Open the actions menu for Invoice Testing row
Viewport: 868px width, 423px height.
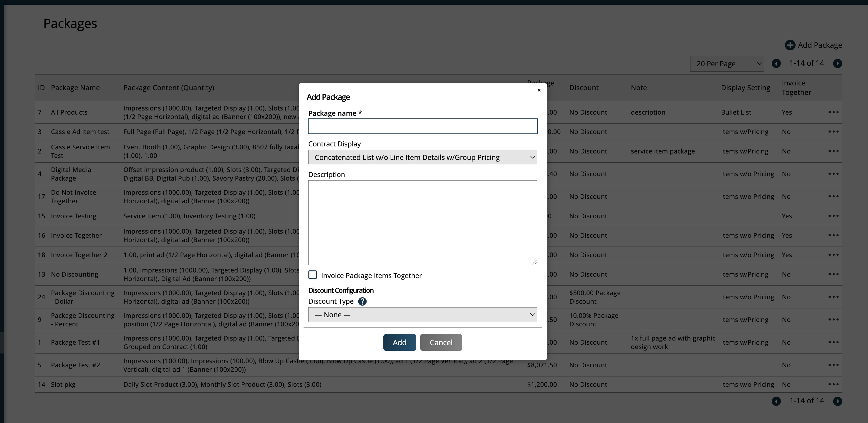[x=834, y=216]
